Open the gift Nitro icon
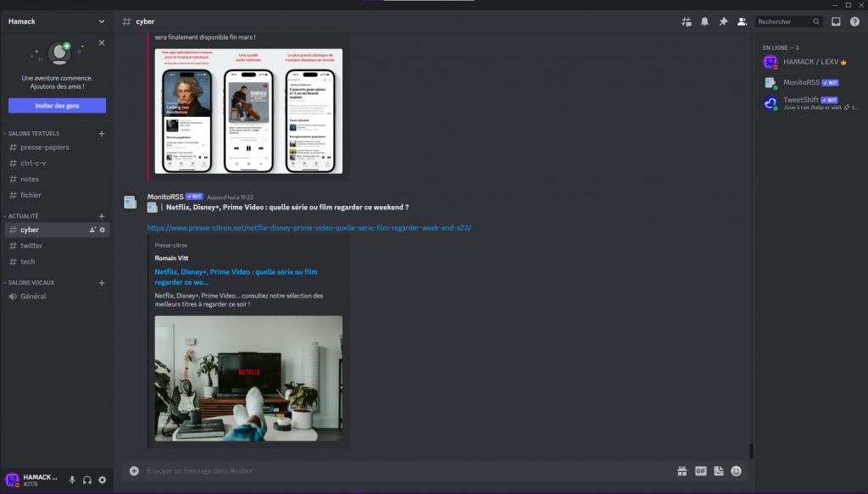 [x=682, y=471]
